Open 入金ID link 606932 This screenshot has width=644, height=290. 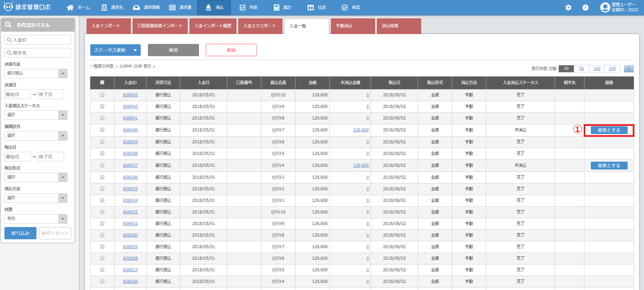tap(131, 212)
